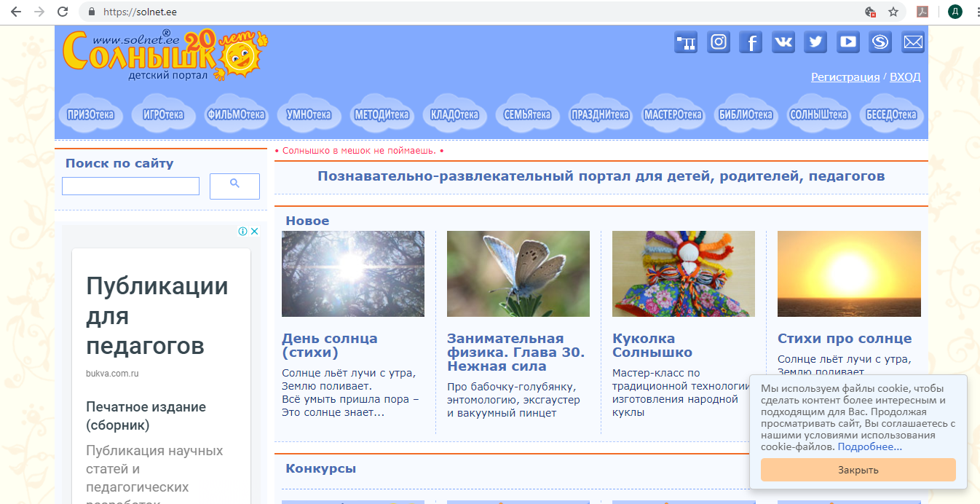Open the green browser profile avatar

pos(955,12)
